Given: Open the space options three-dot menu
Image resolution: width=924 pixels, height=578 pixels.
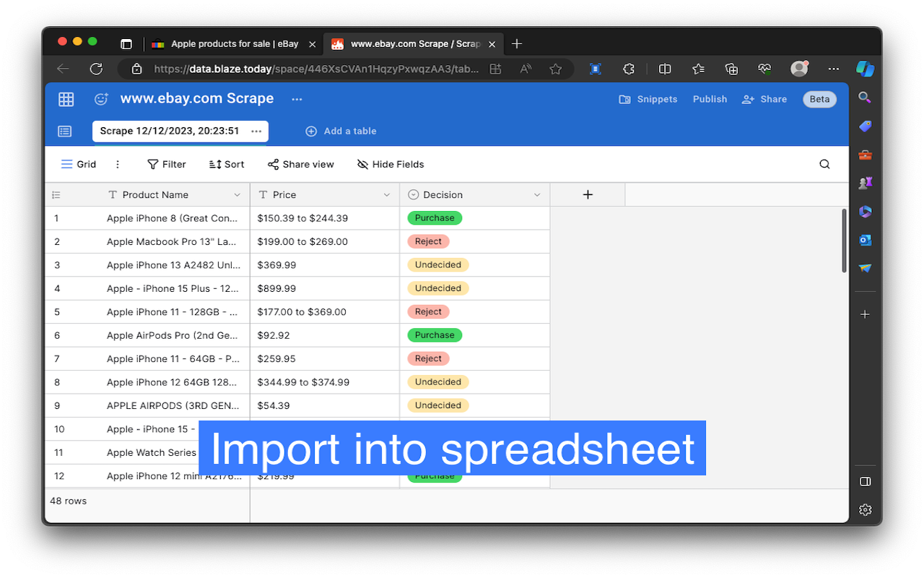Looking at the screenshot, I should click(297, 99).
